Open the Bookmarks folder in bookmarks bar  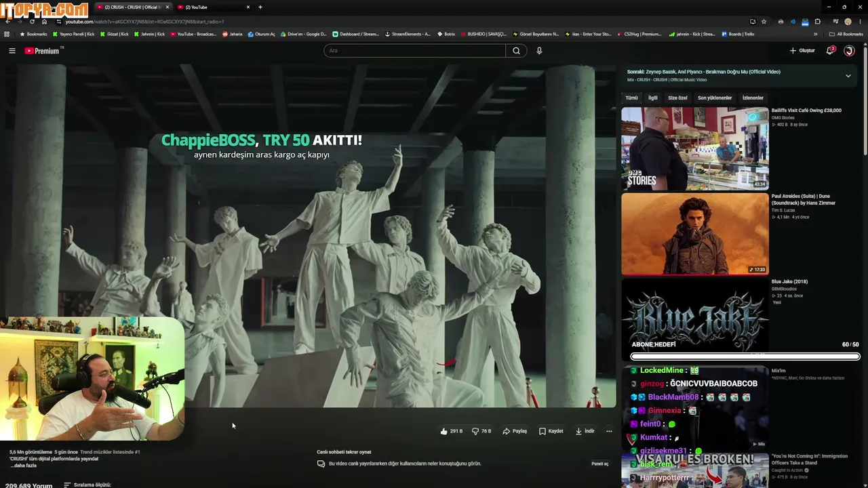34,34
